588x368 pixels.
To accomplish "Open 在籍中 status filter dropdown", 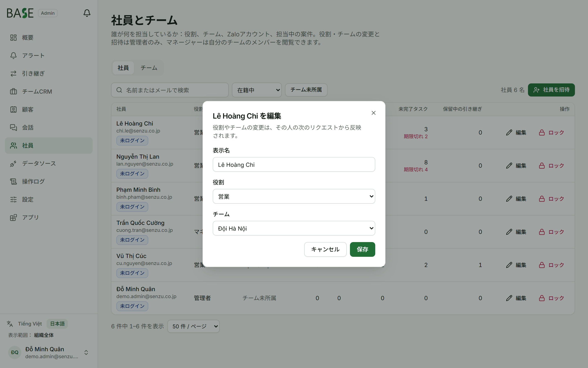I will [257, 90].
